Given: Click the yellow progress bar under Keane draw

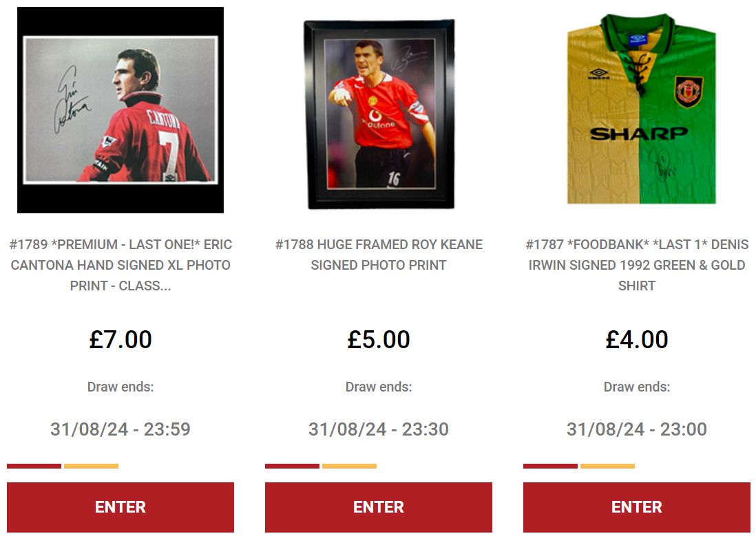Looking at the screenshot, I should [350, 466].
